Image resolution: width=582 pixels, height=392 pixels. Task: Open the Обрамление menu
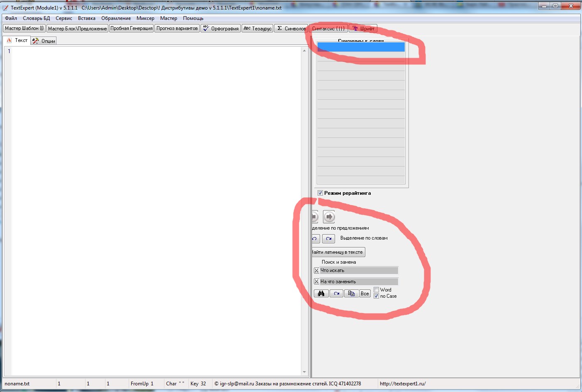coord(116,18)
